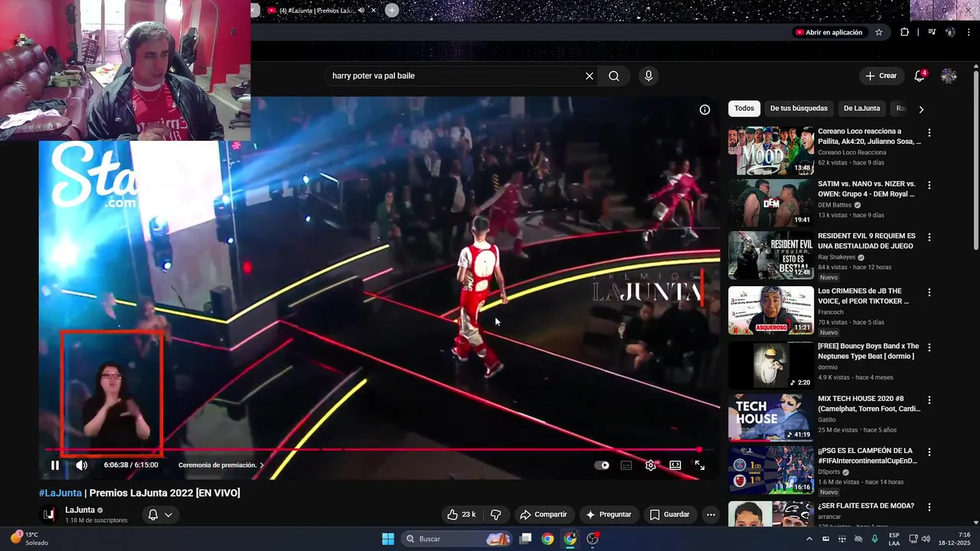Image resolution: width=980 pixels, height=551 pixels.
Task: Bookmark this page with the star icon
Action: [x=879, y=32]
